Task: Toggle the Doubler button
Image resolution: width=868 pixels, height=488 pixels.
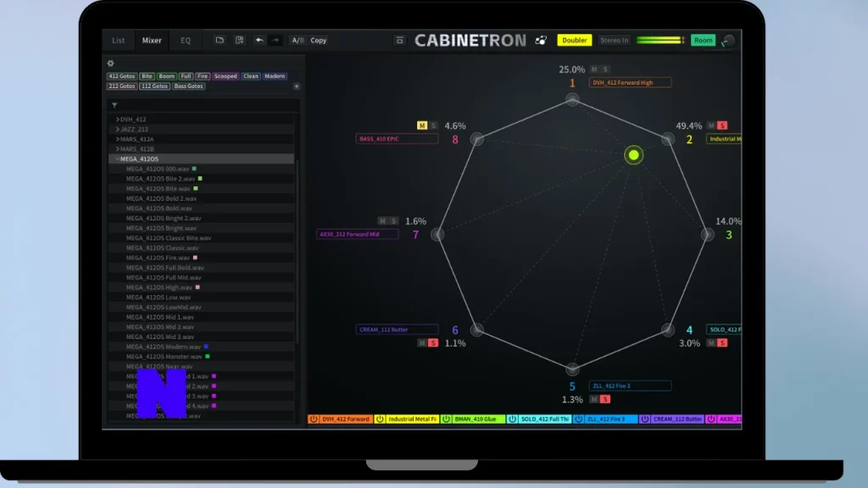Action: click(x=575, y=41)
